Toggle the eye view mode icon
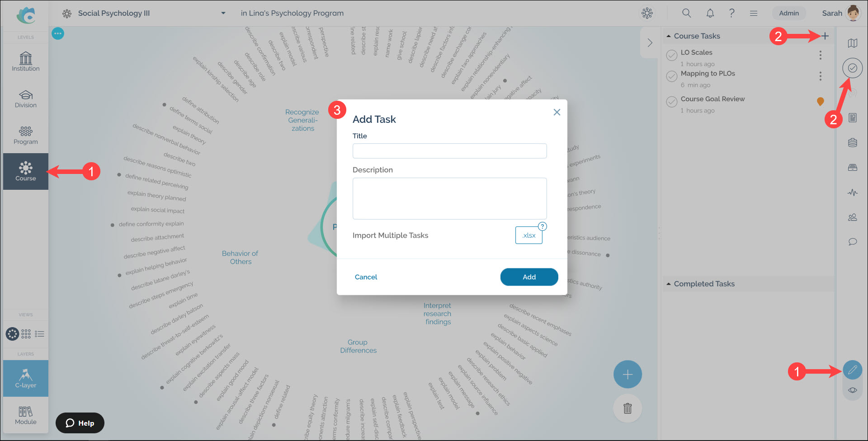 click(852, 390)
